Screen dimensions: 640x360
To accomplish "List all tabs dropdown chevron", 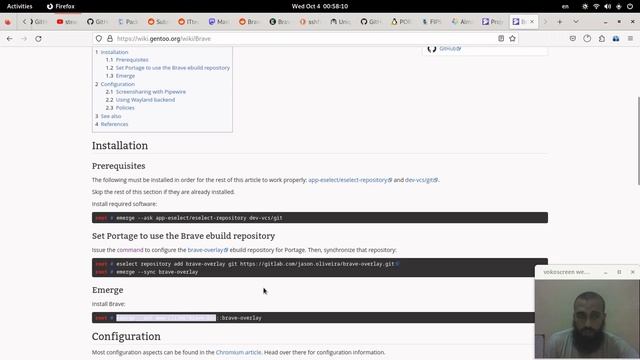I will tap(576, 22).
